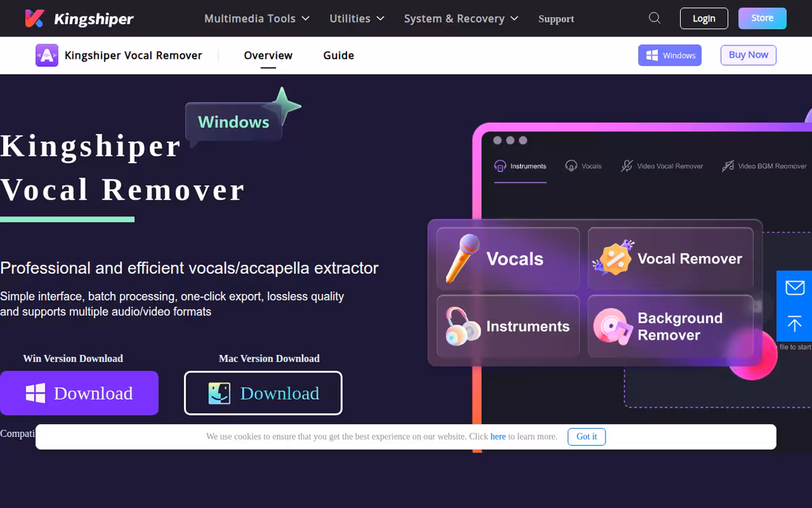This screenshot has width=812, height=508.
Task: Open the Support page
Action: tap(556, 19)
